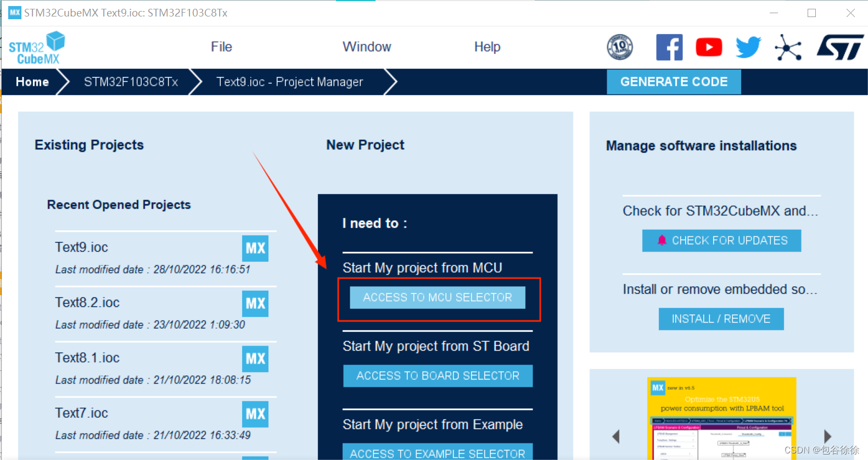Click GENERATE CODE button

tap(674, 81)
